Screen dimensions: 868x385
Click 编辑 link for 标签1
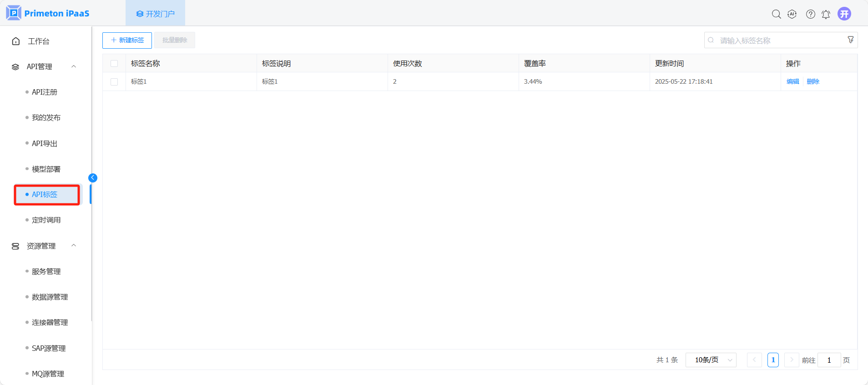[x=792, y=81]
